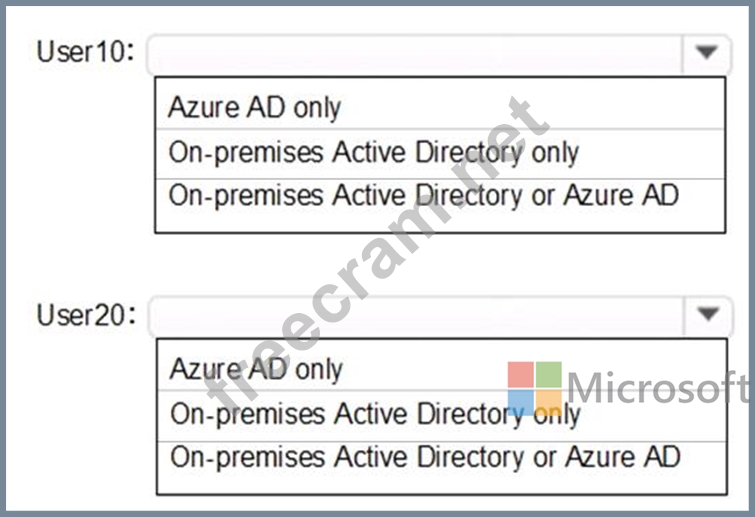Viewport: 755px width, 517px height.
Task: Select "Azure AD only" for User20
Action: tap(442, 369)
